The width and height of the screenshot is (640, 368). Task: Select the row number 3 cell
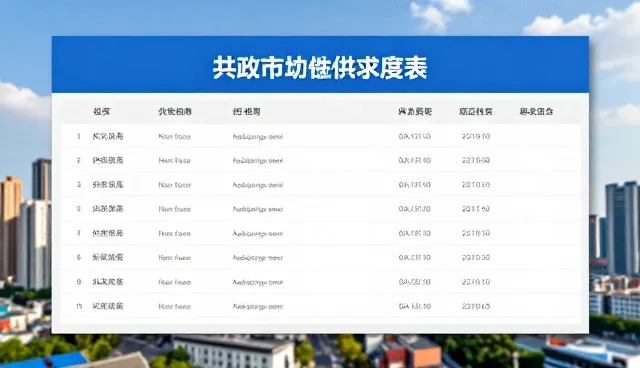[79, 184]
